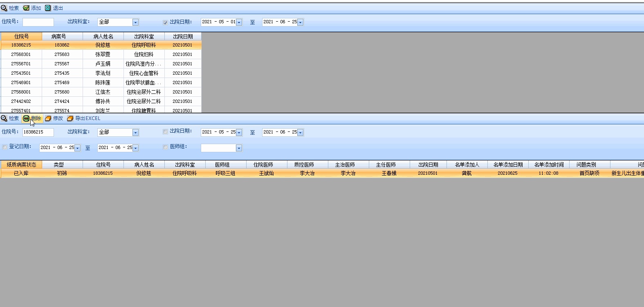Image resolution: width=644 pixels, height=307 pixels.
Task: Tick the 登记日期 checkbox
Action: [x=5, y=147]
